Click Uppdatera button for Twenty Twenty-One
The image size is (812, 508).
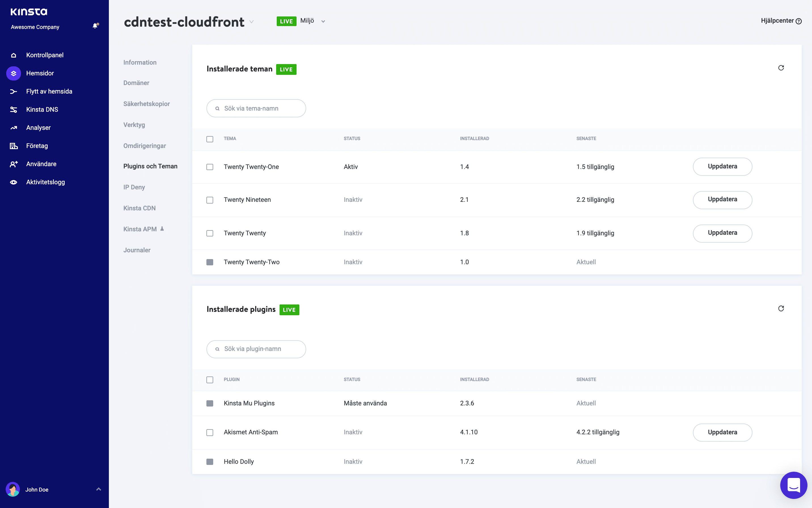point(722,166)
